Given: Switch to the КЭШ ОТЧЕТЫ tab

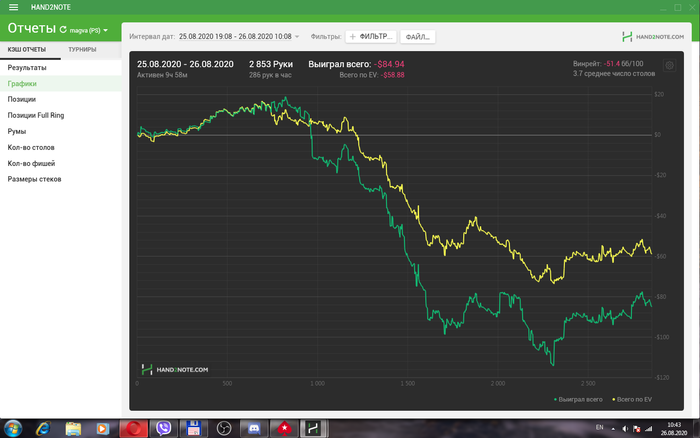Looking at the screenshot, I should (27, 50).
